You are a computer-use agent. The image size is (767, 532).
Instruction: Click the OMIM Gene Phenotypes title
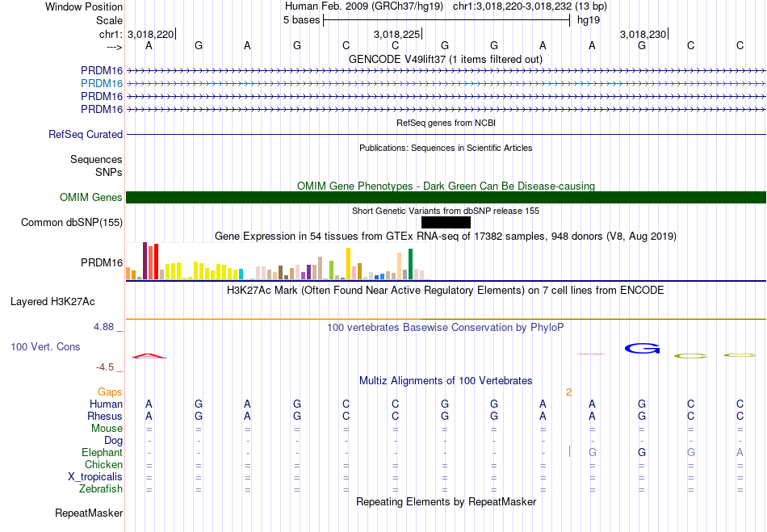point(446,186)
